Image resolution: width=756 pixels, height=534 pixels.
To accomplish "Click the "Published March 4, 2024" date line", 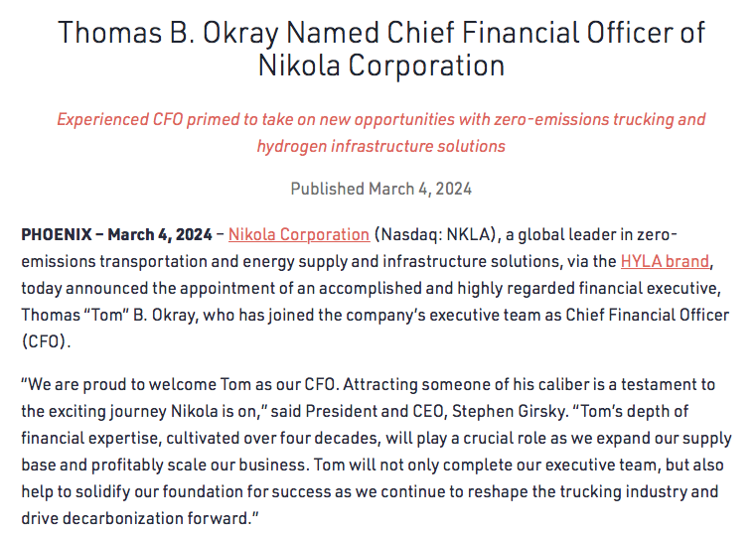I will tap(380, 189).
